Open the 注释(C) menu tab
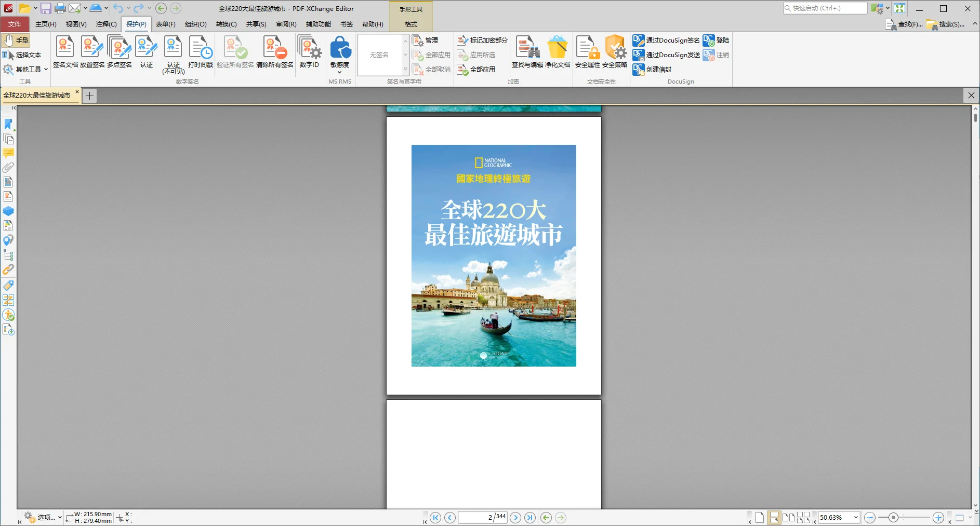 [x=106, y=24]
